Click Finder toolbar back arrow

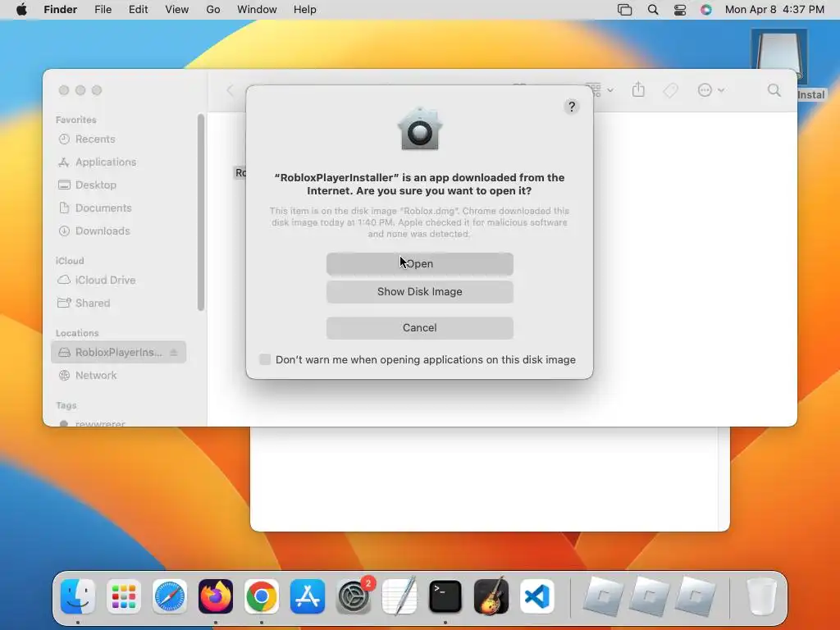(x=230, y=90)
